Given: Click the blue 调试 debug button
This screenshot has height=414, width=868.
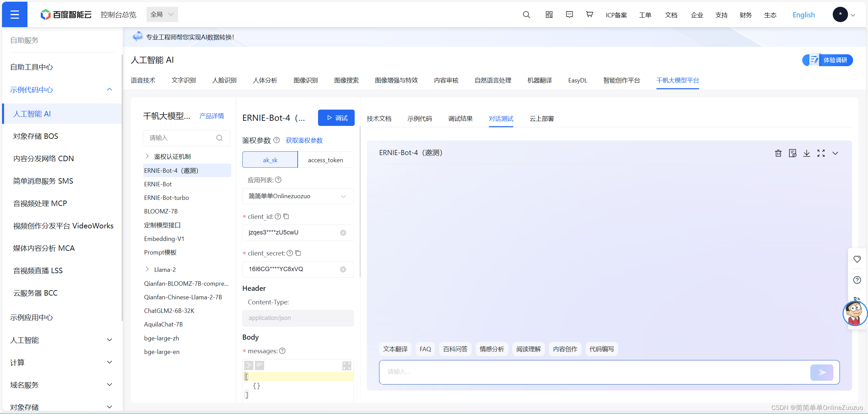Looking at the screenshot, I should click(x=336, y=118).
